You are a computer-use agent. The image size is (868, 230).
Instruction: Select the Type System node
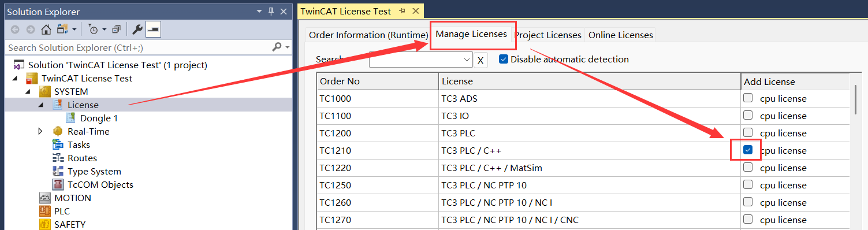94,171
